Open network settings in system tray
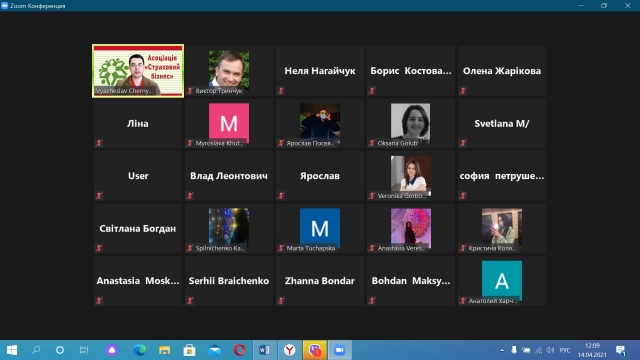 539,350
